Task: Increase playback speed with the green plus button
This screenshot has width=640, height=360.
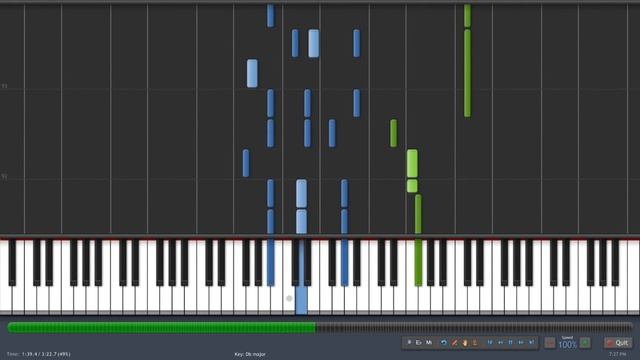Action: pyautogui.click(x=585, y=343)
